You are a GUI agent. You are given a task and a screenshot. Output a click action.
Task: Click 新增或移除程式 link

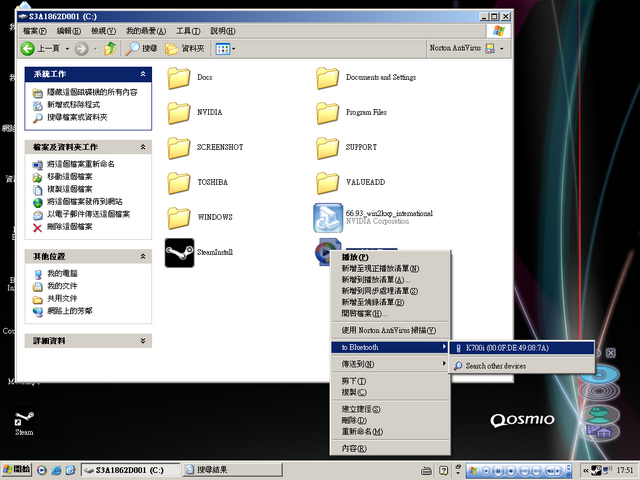pyautogui.click(x=73, y=105)
